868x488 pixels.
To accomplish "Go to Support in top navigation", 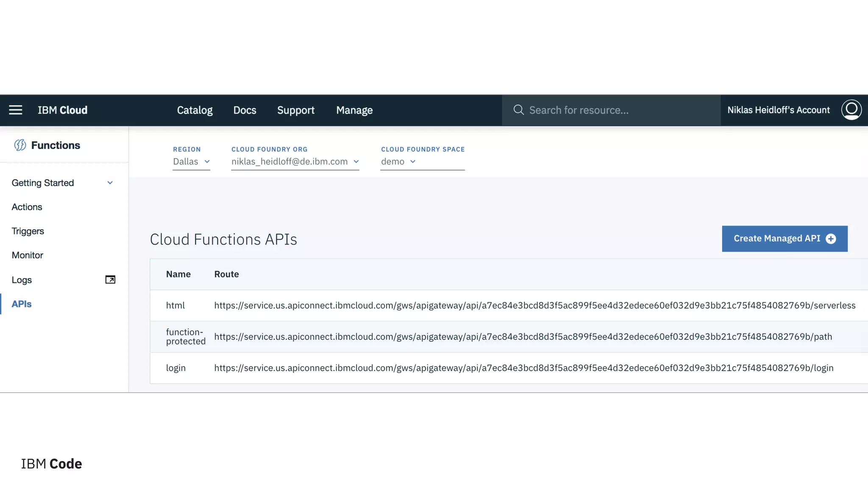I will pos(296,110).
